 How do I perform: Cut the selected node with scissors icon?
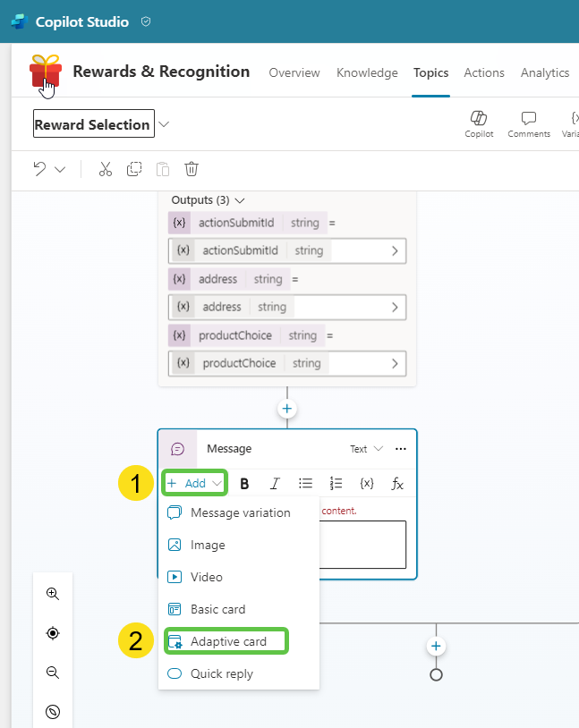tap(105, 169)
